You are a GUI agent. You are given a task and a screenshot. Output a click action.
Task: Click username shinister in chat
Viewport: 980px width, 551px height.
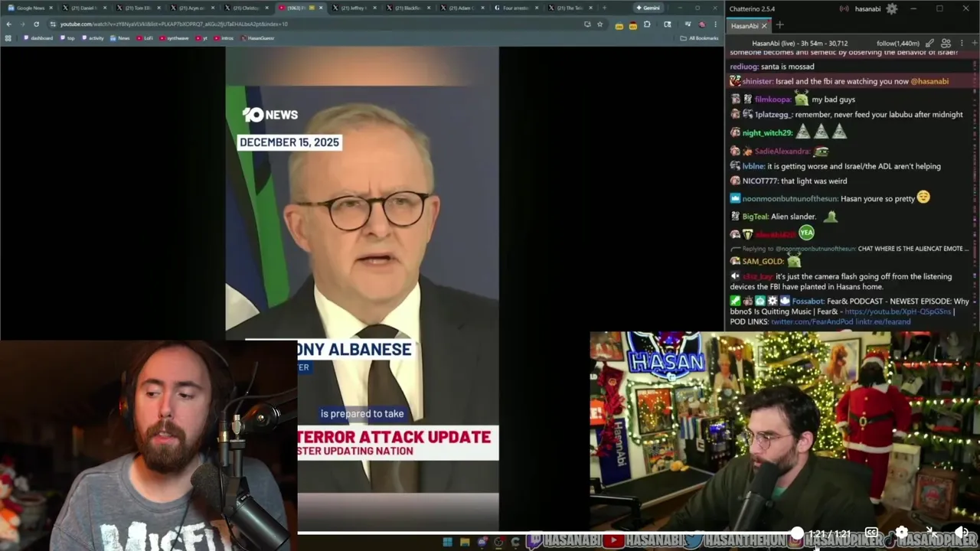757,81
